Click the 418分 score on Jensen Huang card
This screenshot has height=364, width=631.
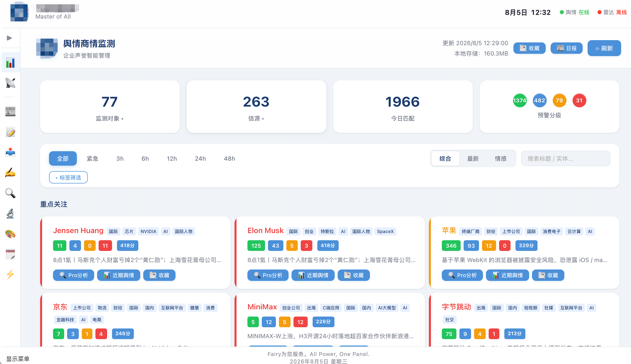coord(127,246)
